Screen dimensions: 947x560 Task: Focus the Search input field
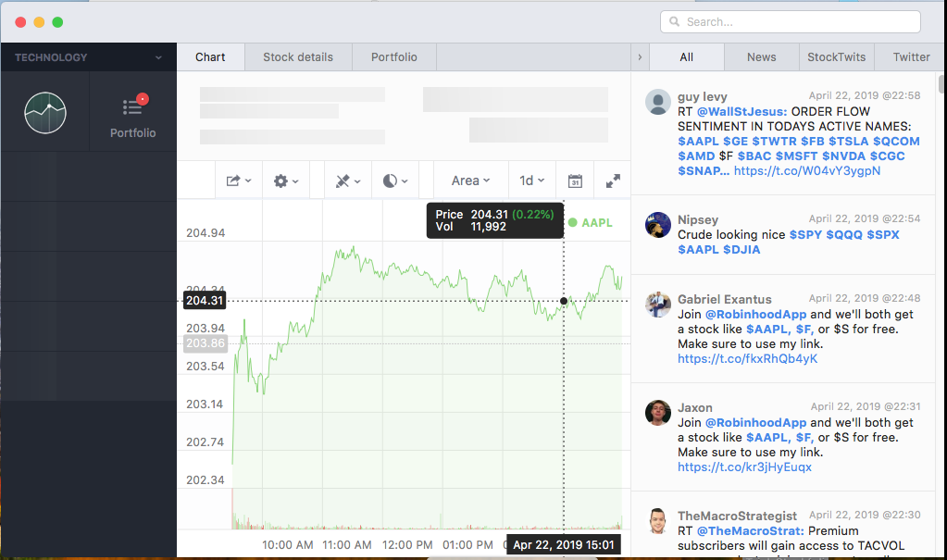coord(790,21)
